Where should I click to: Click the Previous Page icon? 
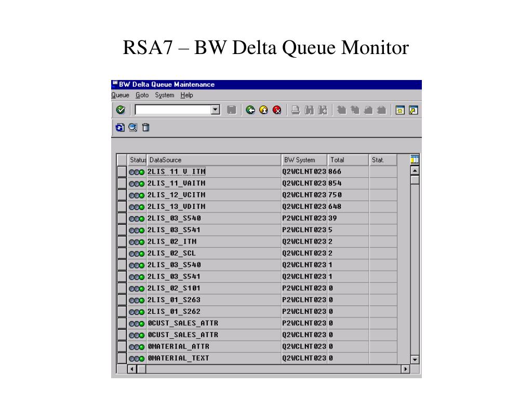[355, 110]
